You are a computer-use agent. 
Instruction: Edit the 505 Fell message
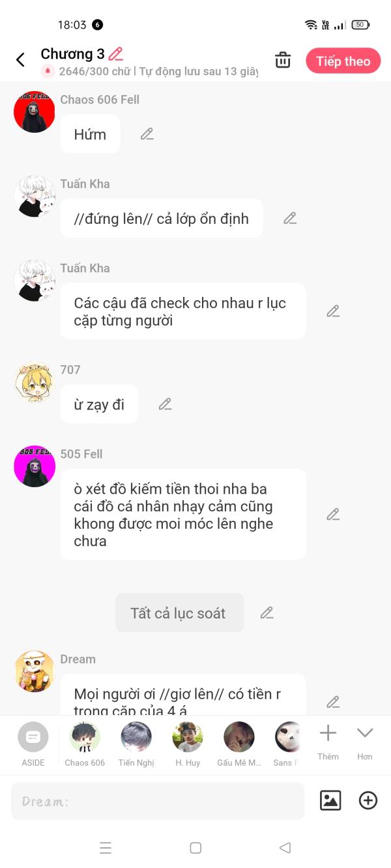click(333, 514)
